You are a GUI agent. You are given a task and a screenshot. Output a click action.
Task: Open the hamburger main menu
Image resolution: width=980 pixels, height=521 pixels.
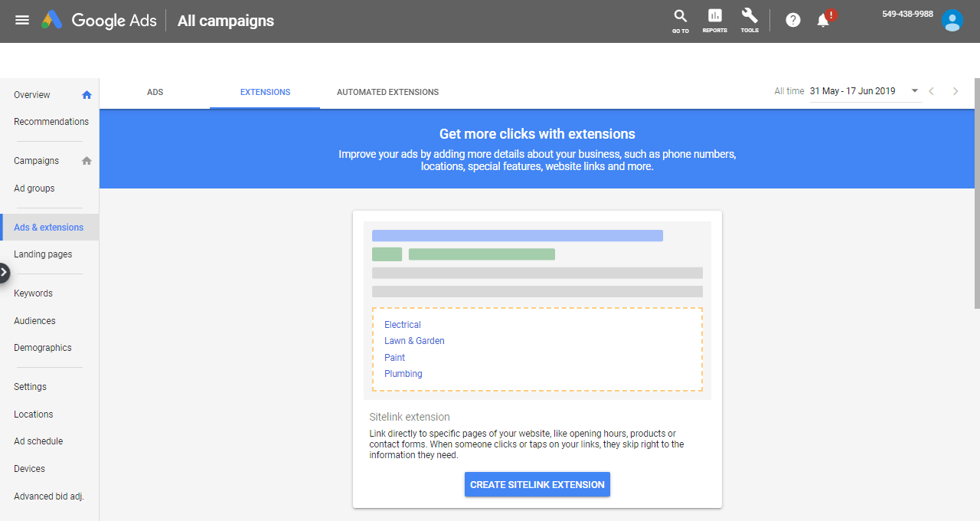pos(22,20)
